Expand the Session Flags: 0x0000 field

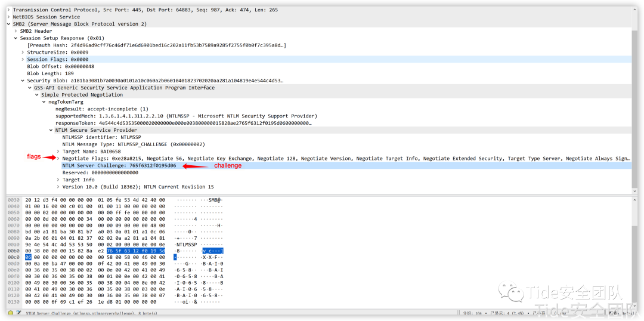[x=23, y=59]
